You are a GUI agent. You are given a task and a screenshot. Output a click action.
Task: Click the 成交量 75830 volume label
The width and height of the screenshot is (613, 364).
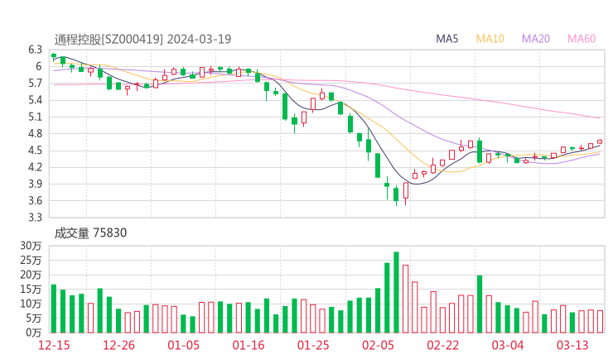90,232
